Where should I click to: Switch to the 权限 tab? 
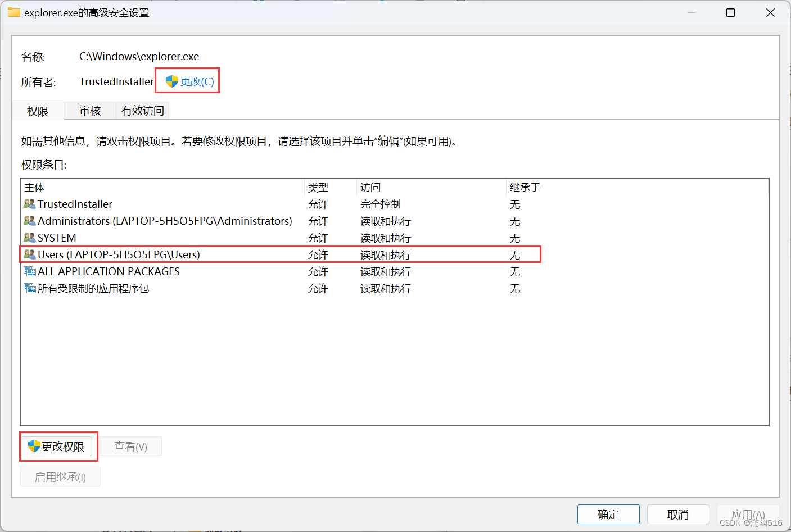coord(38,111)
